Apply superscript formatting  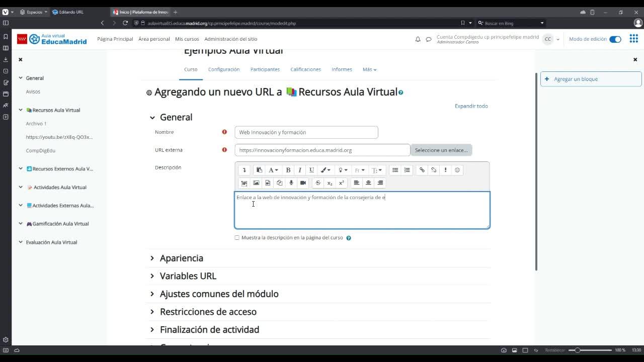click(x=341, y=183)
